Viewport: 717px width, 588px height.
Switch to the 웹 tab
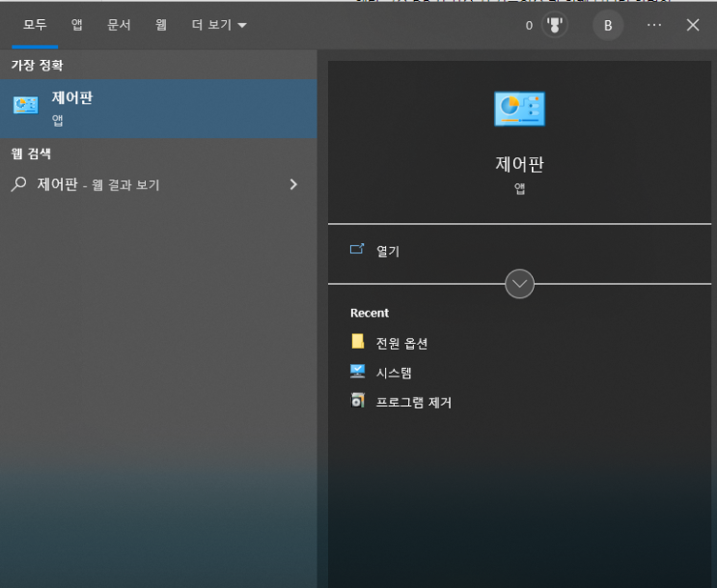[x=161, y=25]
